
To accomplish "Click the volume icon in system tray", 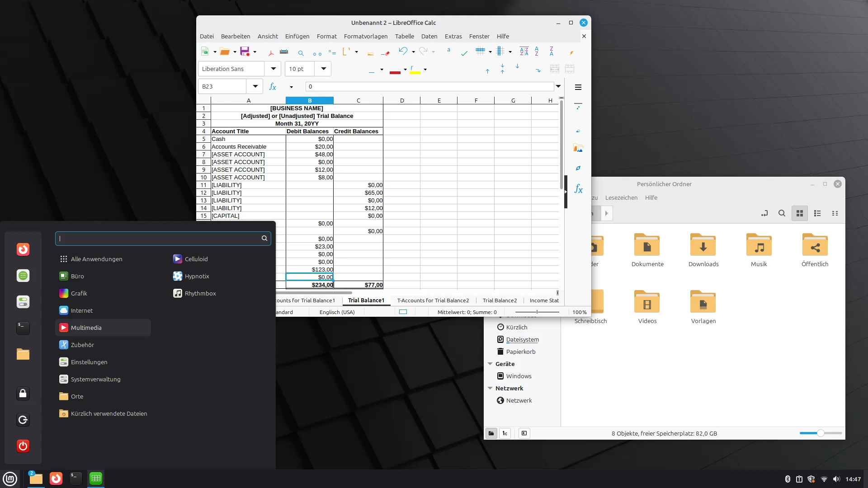I will (x=836, y=479).
